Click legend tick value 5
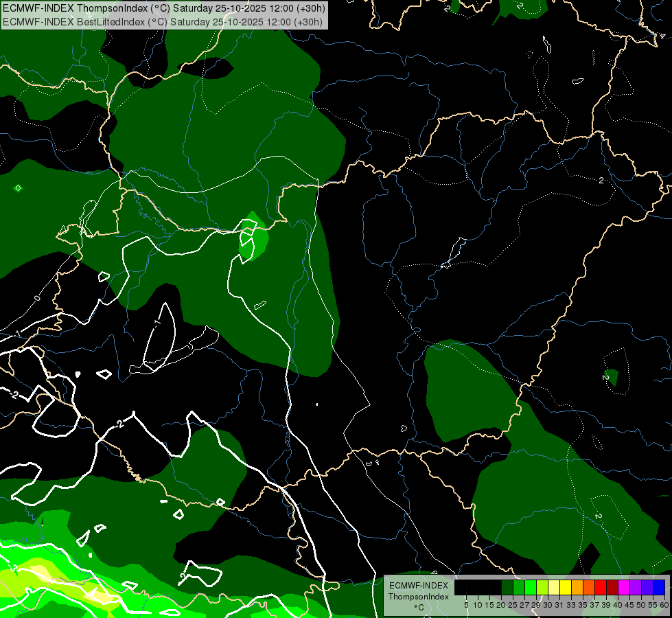Image resolution: width=672 pixels, height=618 pixels. tap(466, 605)
